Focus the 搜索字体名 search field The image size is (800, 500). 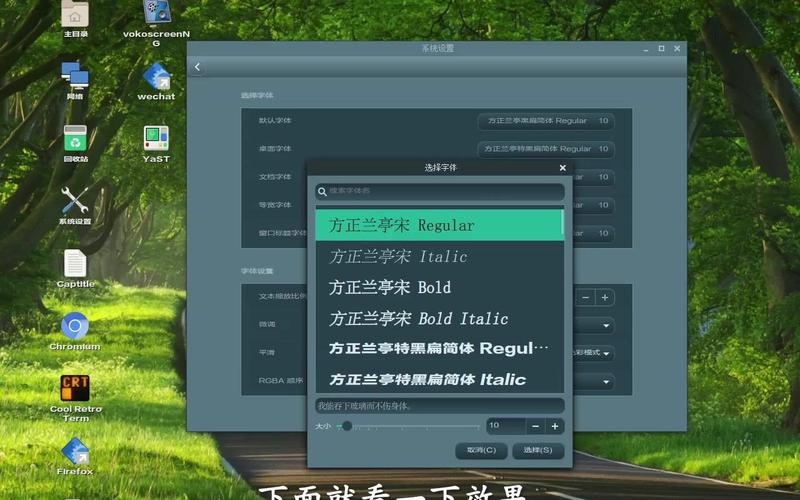(x=440, y=192)
